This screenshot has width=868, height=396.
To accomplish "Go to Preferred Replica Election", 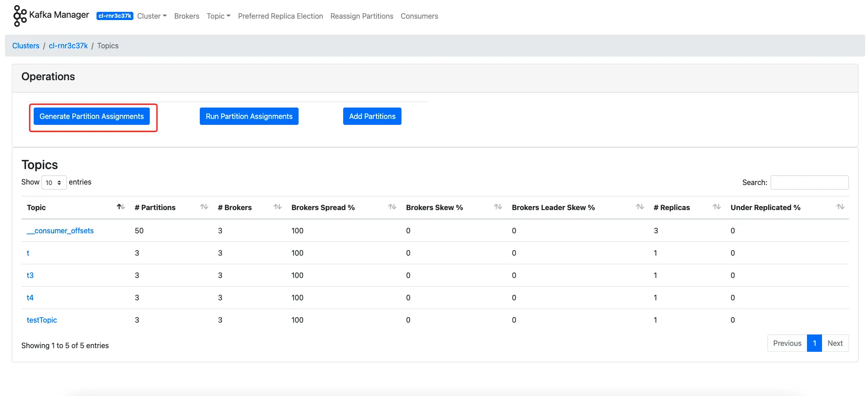I will point(280,16).
